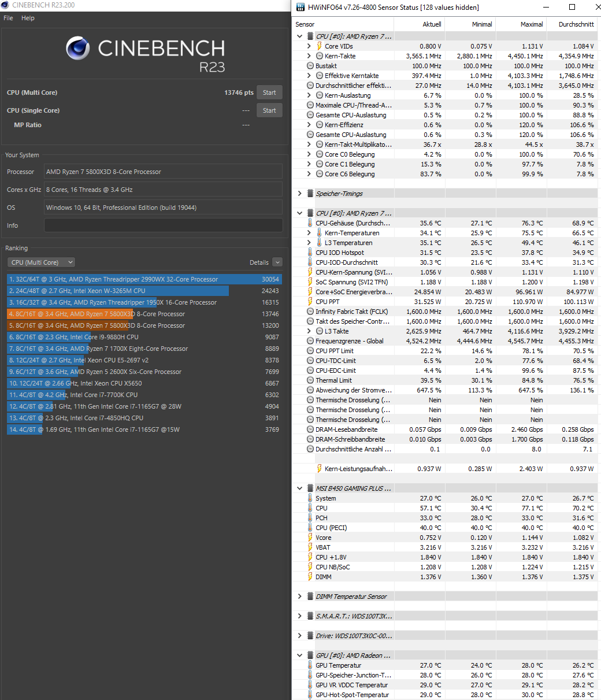Screen dimensions: 601x700
Task: Click the chip icon of MSI B450 group
Action: tap(310, 488)
